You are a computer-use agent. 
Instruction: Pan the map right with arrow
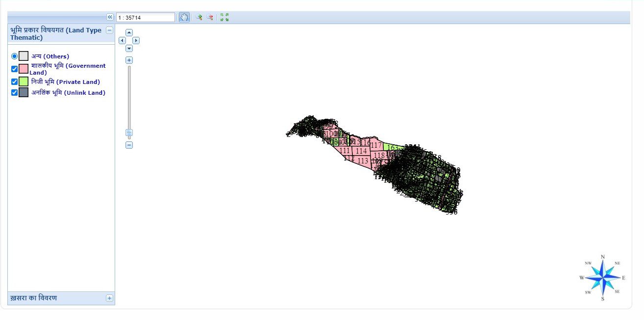point(136,41)
